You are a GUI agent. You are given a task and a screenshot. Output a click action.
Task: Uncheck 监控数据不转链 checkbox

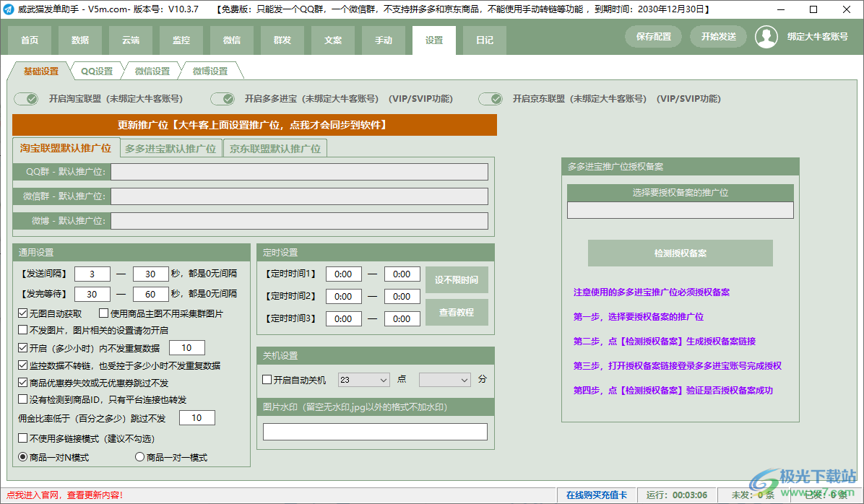coord(22,365)
